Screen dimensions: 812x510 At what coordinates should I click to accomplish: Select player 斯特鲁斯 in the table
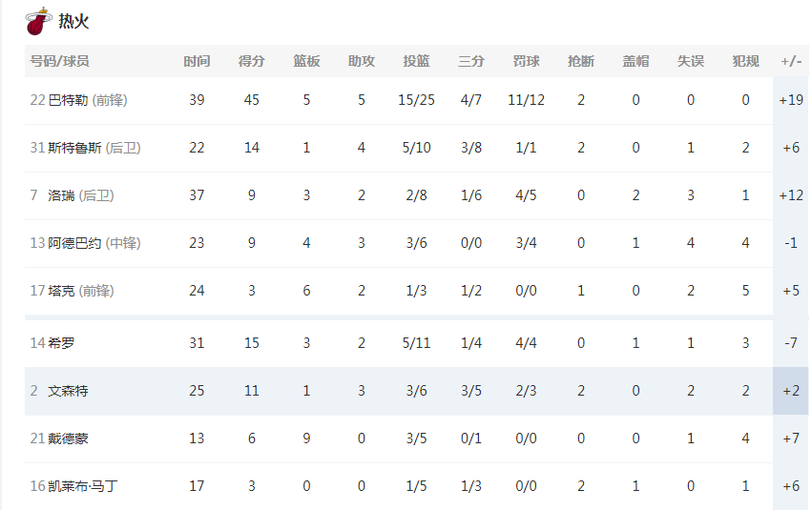click(74, 148)
